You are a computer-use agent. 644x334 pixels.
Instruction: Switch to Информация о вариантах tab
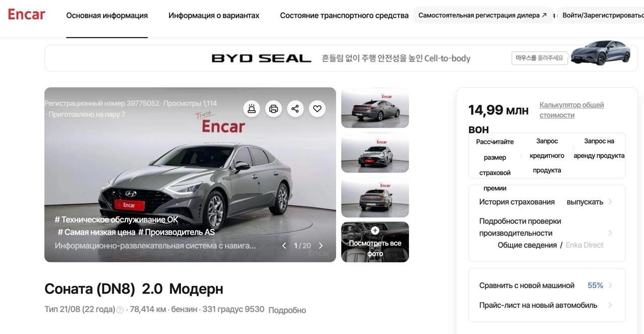(214, 16)
